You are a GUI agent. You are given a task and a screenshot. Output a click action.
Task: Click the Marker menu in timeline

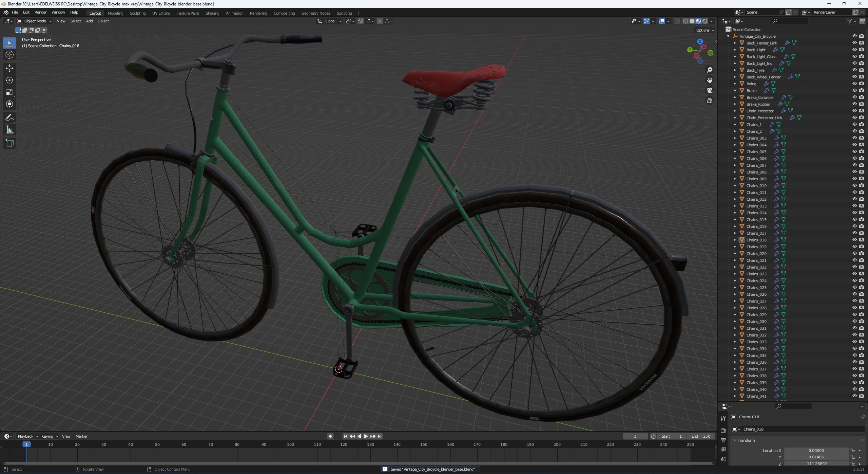click(x=81, y=436)
